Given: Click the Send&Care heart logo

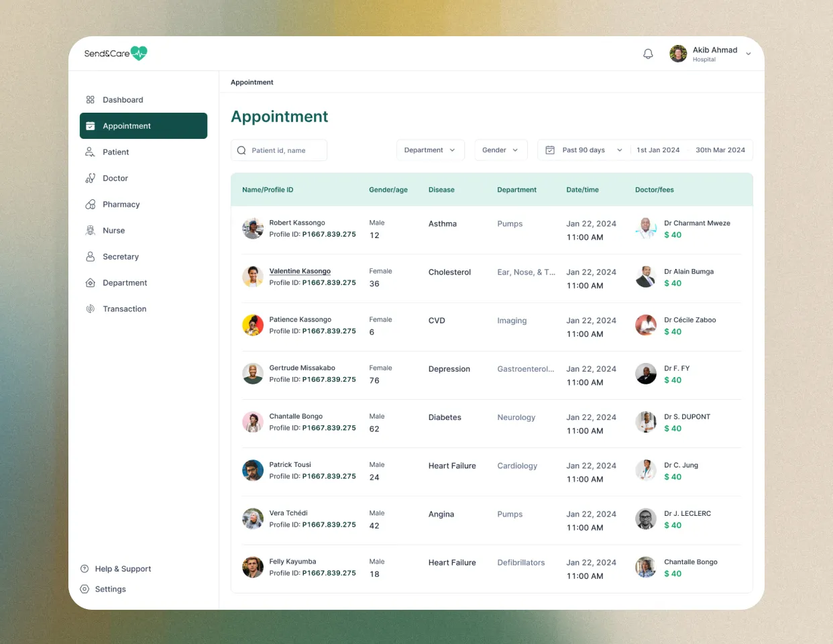Looking at the screenshot, I should pos(139,53).
